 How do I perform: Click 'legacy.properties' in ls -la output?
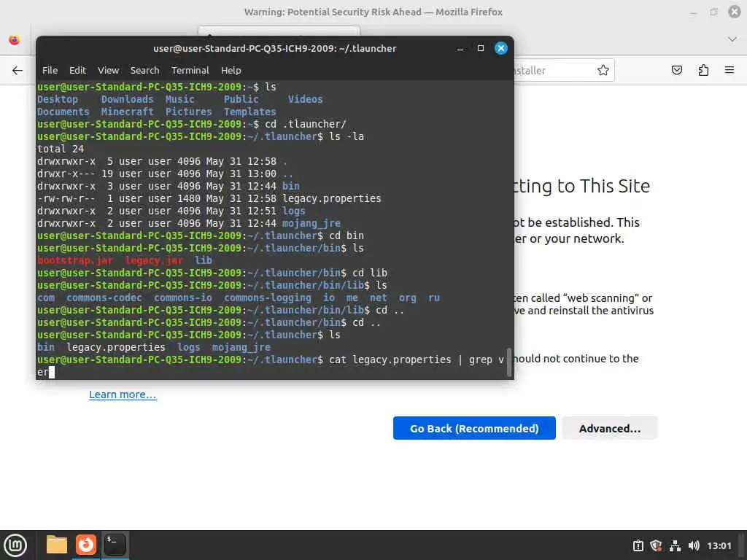[332, 198]
